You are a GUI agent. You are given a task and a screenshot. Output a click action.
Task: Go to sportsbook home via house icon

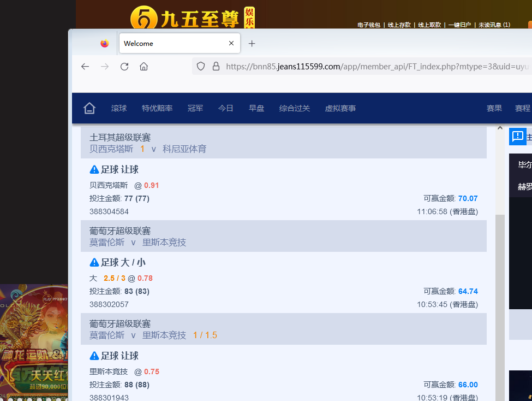(89, 108)
